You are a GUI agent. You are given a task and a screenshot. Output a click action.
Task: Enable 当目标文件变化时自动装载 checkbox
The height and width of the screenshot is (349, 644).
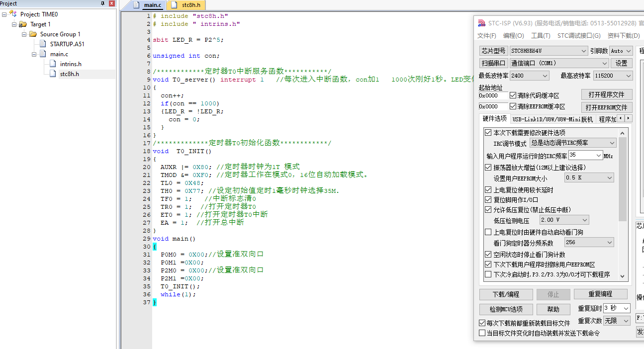[481, 333]
